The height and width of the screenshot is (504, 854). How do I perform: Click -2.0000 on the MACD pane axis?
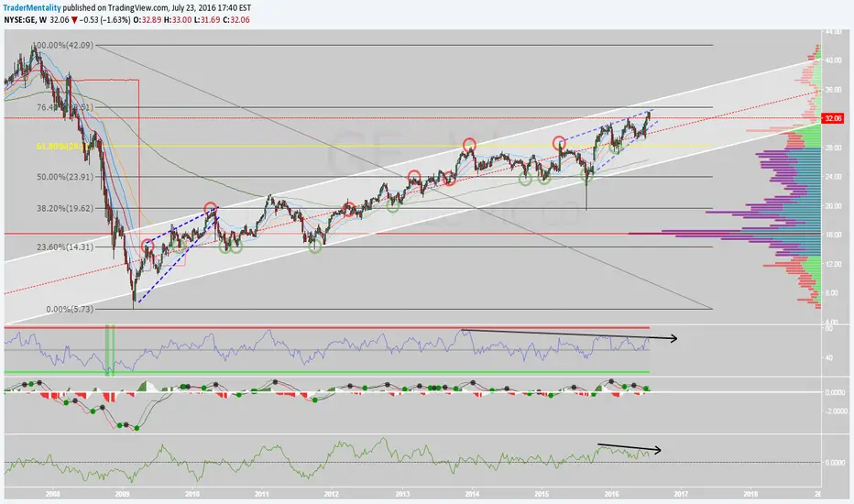[x=836, y=411]
